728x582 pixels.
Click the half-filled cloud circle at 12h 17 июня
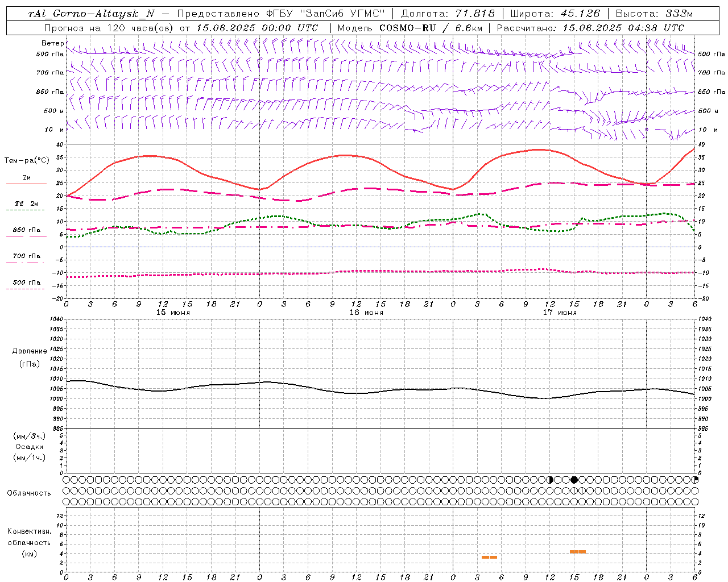(550, 480)
